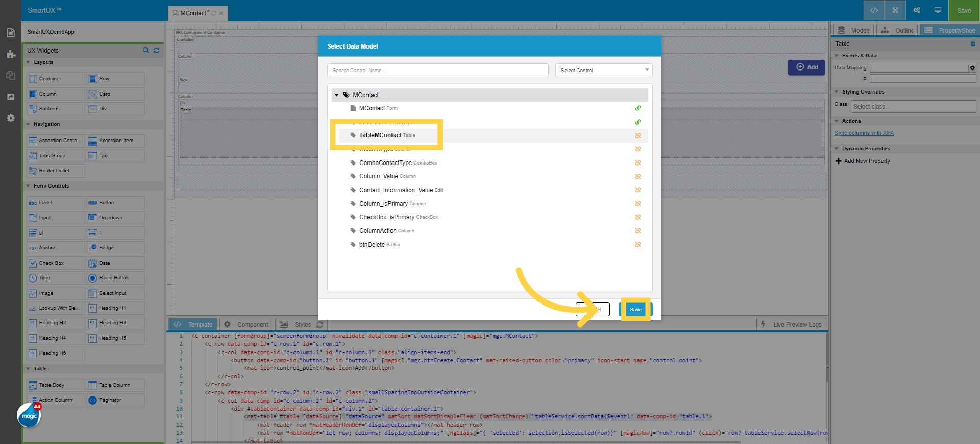
Task: Click unlink icon on Column_Value row
Action: point(638,176)
